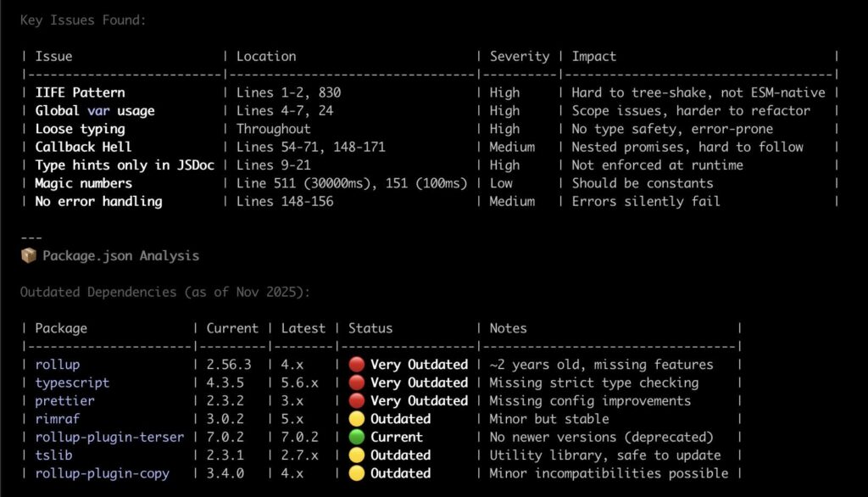Click the blue 'var' keyword
Image resolution: width=868 pixels, height=497 pixels.
click(x=97, y=110)
